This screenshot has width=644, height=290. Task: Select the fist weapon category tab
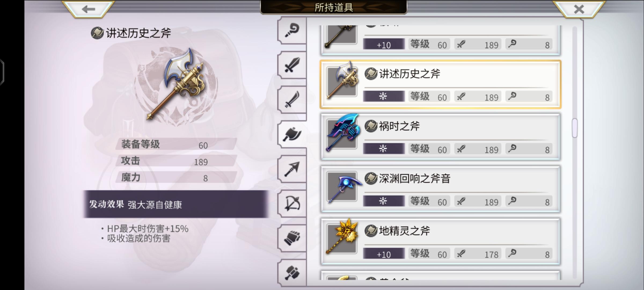[292, 238]
